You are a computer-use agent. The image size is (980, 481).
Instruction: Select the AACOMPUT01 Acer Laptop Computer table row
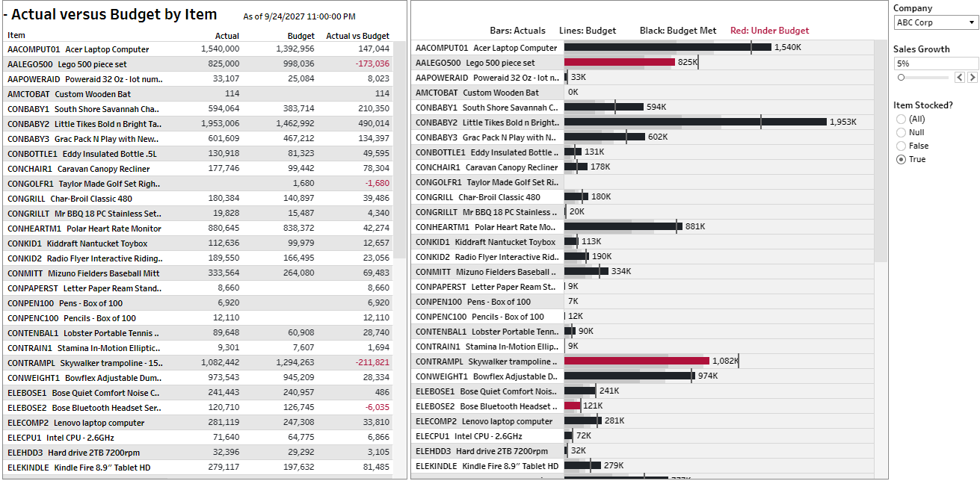(112, 49)
